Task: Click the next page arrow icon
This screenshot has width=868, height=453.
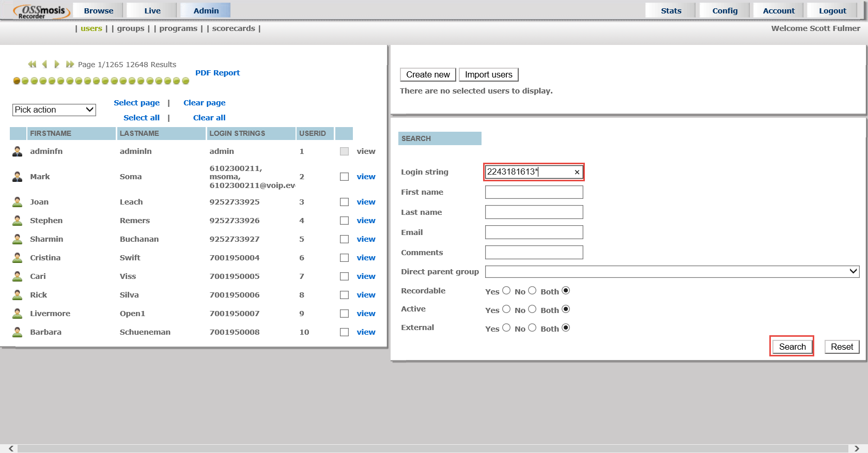Action: click(x=57, y=64)
